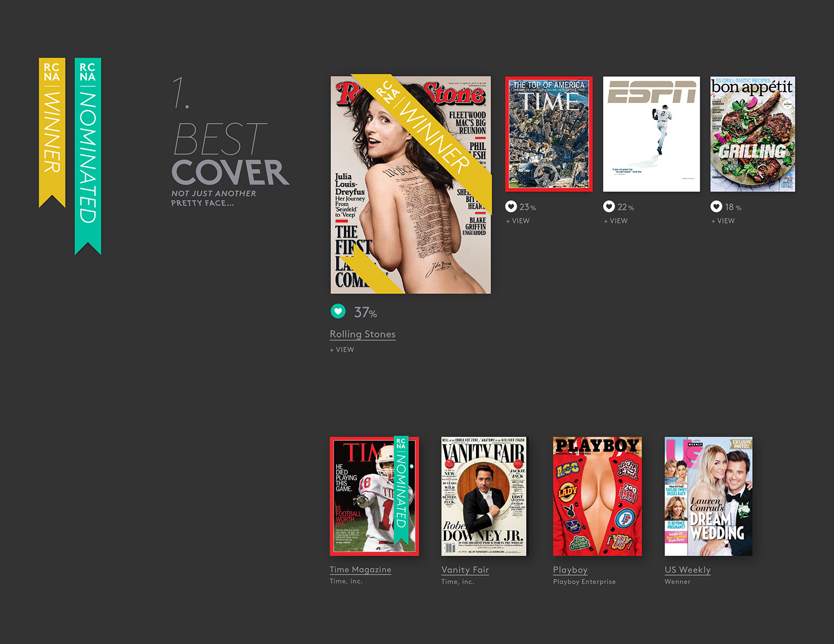Click the heart icon next to 22%
834x644 pixels.
click(609, 207)
